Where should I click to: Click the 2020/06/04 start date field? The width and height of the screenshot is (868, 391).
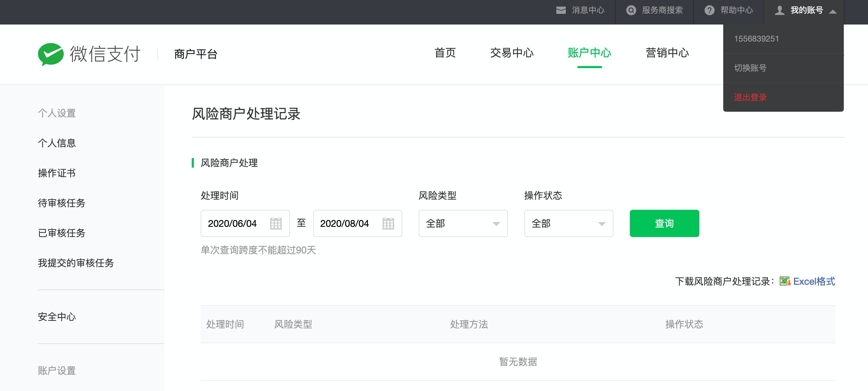232,223
